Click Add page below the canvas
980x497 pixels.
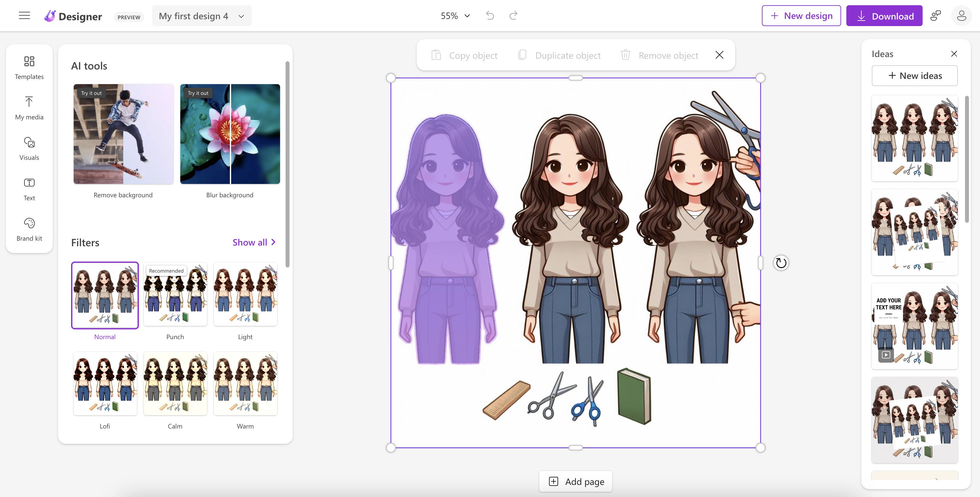coord(576,481)
